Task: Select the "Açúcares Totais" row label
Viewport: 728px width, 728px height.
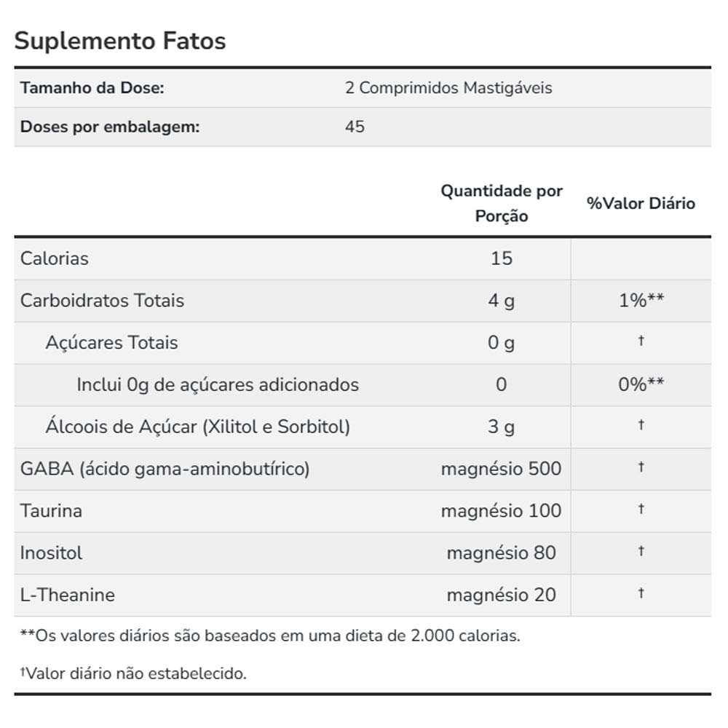Action: tap(111, 343)
